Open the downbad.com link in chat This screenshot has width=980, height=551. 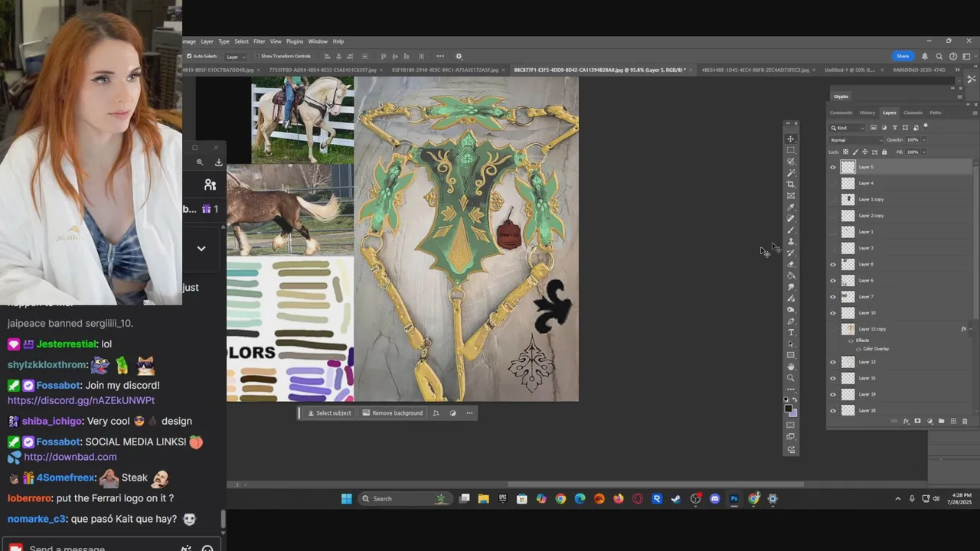tap(70, 457)
